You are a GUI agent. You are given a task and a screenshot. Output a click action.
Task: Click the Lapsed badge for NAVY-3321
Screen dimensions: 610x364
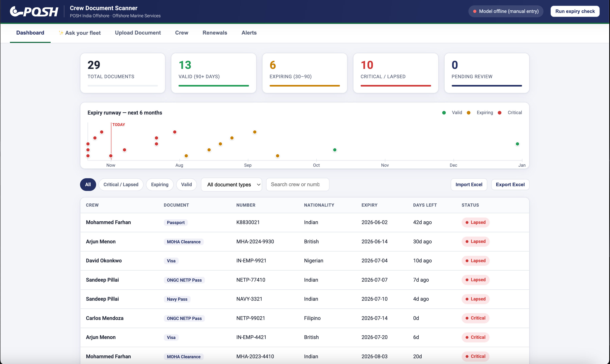[x=475, y=299]
